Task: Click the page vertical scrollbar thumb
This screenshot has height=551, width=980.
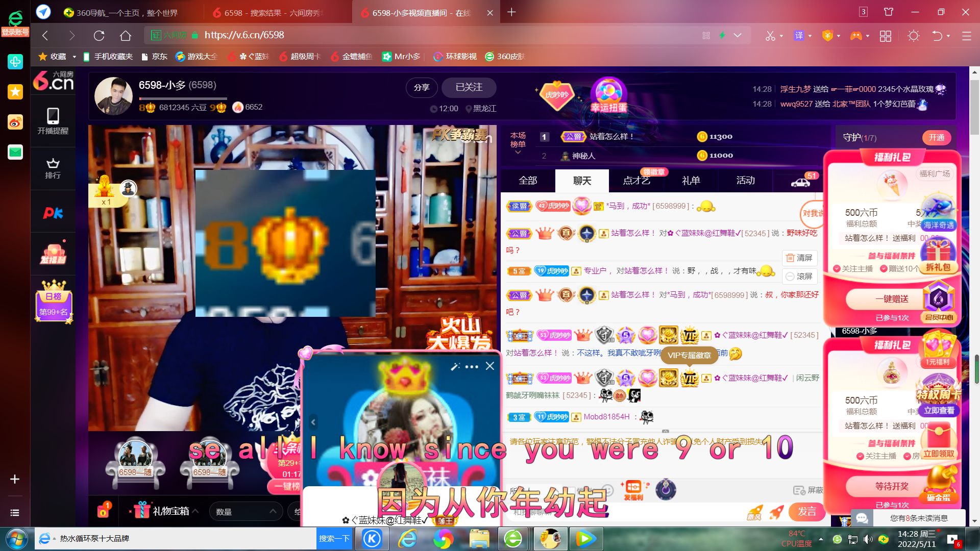Action: pyautogui.click(x=974, y=106)
